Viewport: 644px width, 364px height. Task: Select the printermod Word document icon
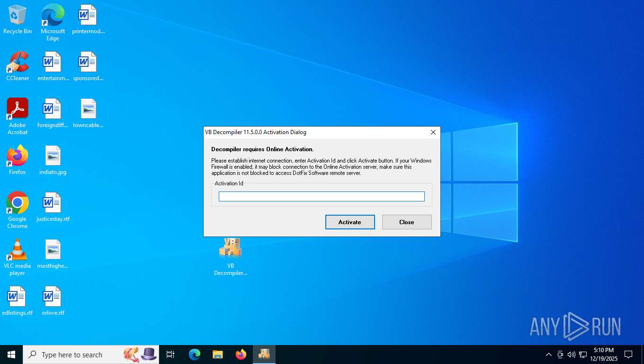point(88,20)
